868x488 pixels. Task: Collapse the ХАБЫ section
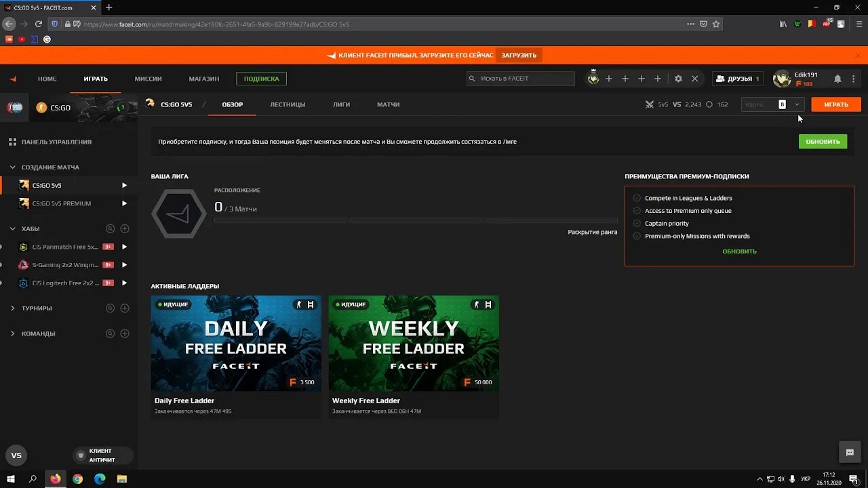tap(12, 228)
